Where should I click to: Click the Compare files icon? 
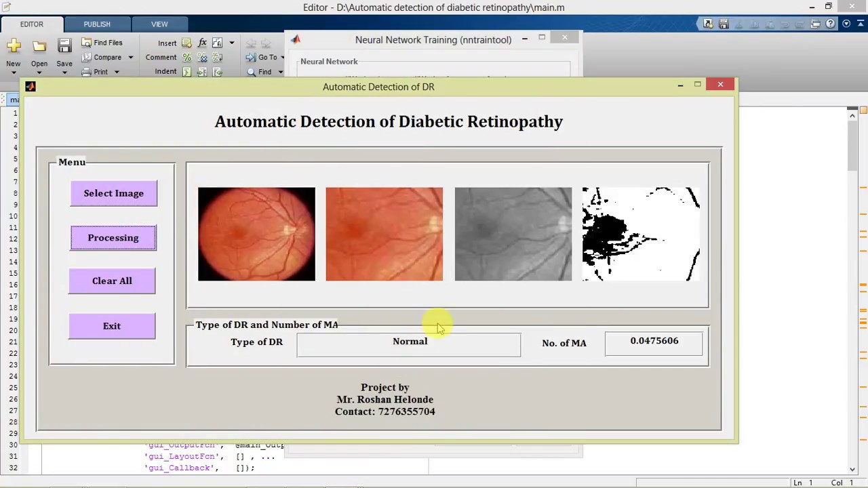coord(87,58)
